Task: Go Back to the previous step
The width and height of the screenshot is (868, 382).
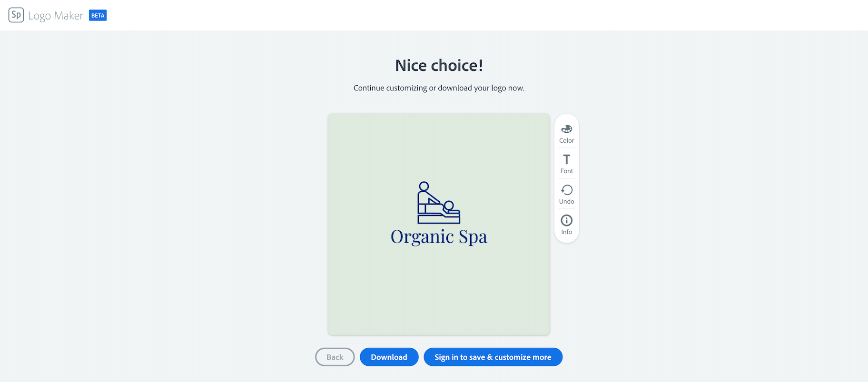Action: click(x=335, y=357)
